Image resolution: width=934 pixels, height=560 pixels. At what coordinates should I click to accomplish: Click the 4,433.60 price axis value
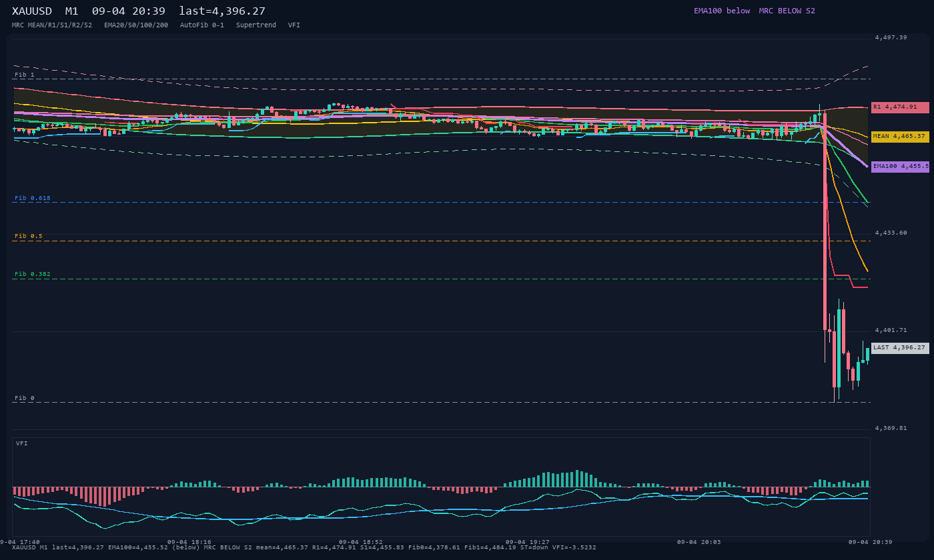tap(891, 233)
